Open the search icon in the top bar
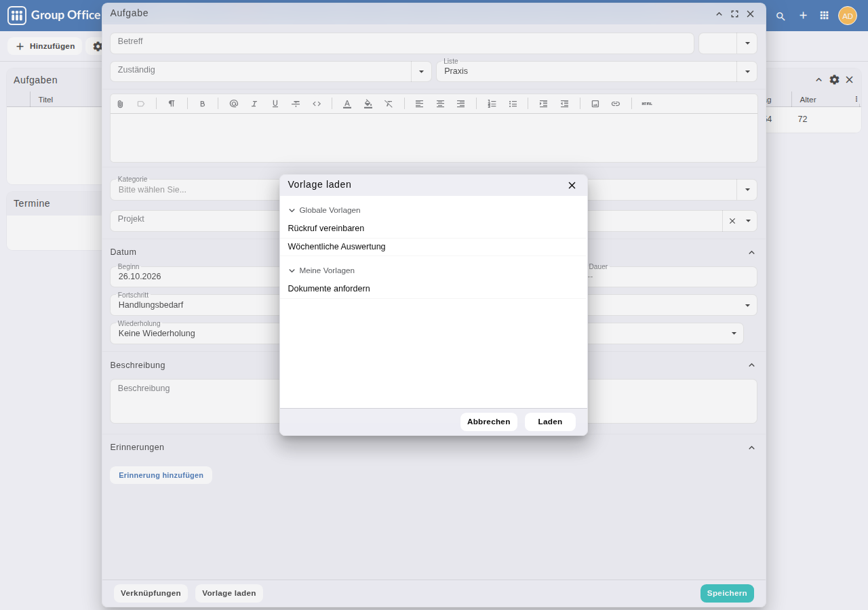 point(781,16)
